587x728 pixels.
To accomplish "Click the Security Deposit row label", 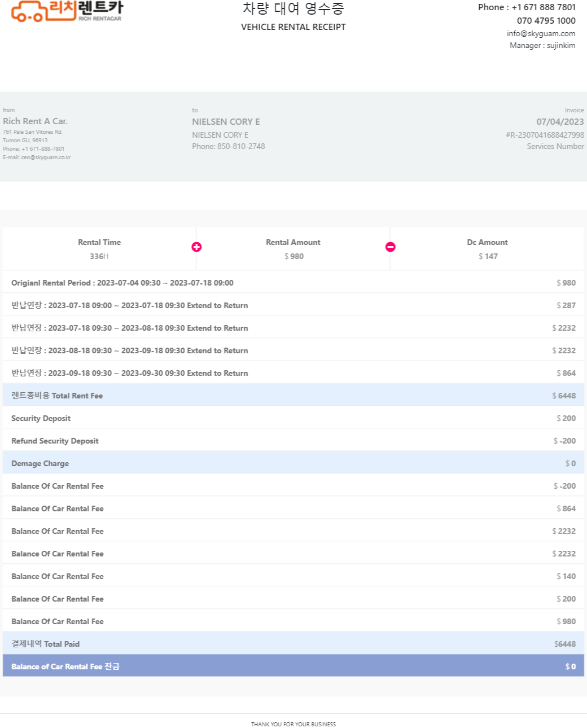I will pyautogui.click(x=41, y=418).
